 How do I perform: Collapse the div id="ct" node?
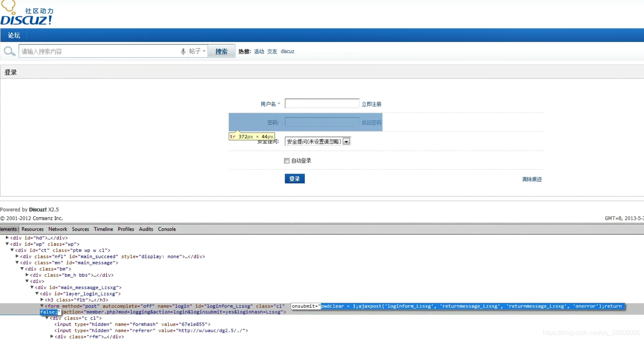(12, 250)
